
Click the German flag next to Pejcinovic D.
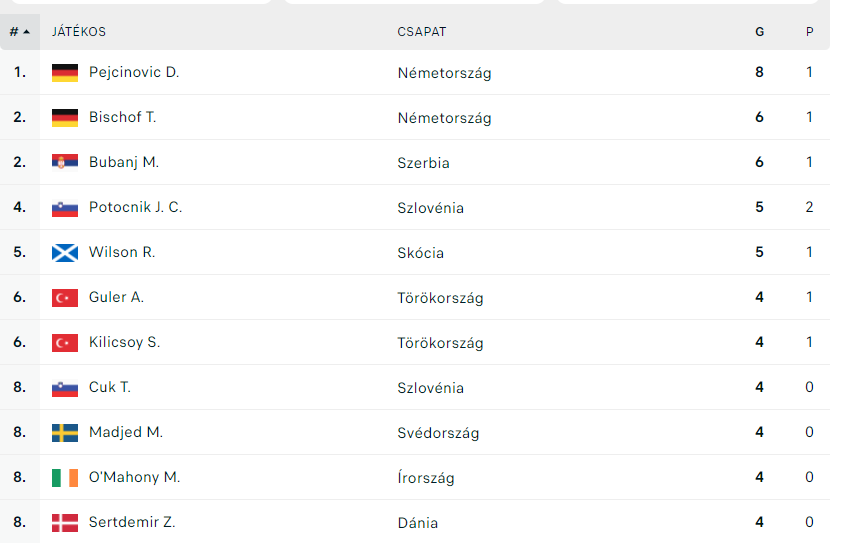[x=65, y=73]
